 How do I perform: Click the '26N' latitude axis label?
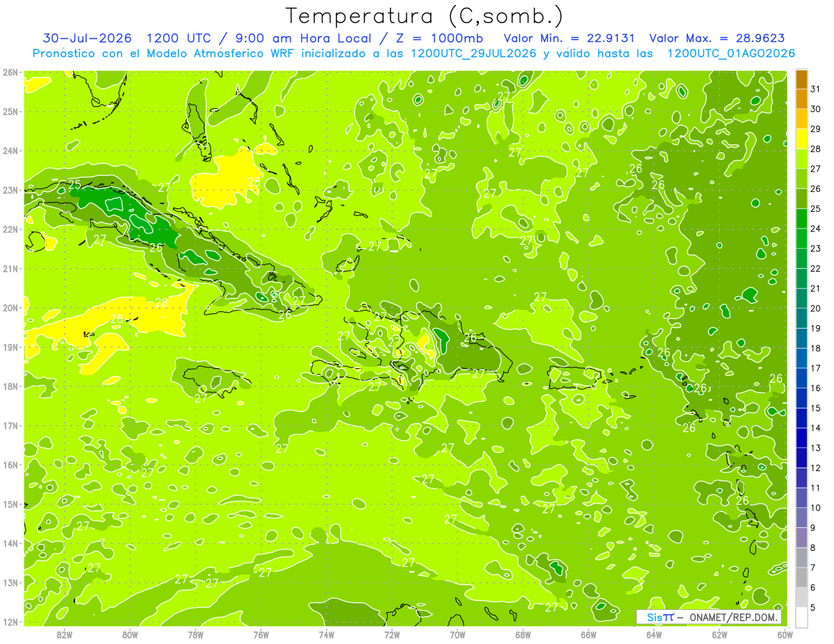click(10, 72)
